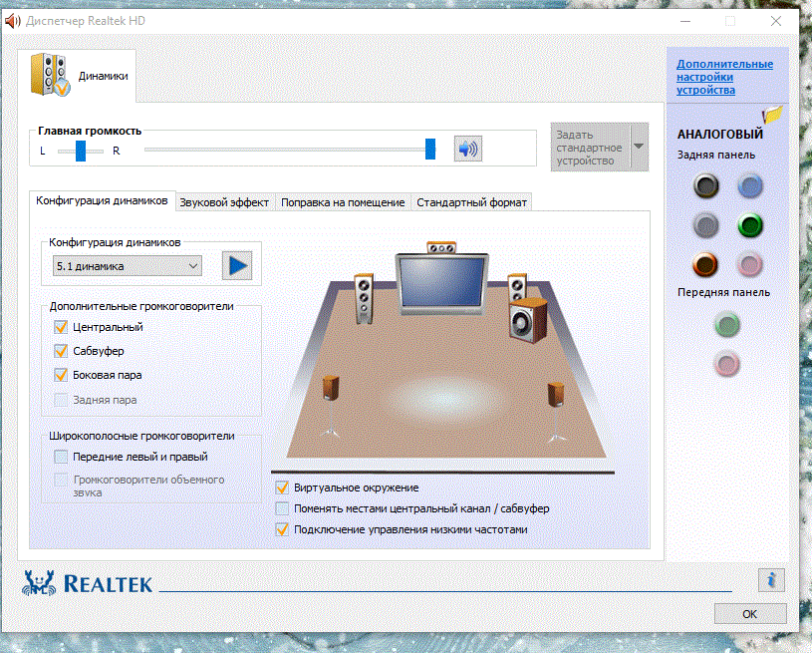The height and width of the screenshot is (653, 812).
Task: Open the information 'i' button
Action: click(771, 580)
